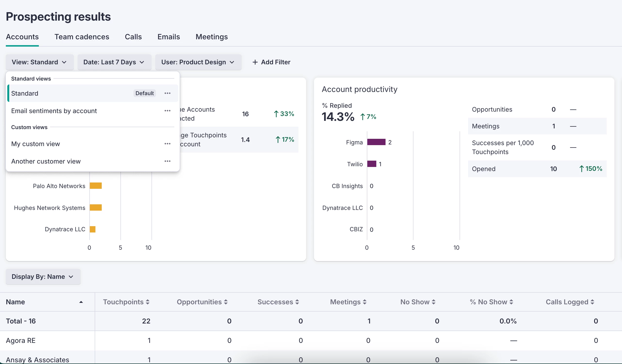Open ellipsis menu for Another customer view

[167, 161]
